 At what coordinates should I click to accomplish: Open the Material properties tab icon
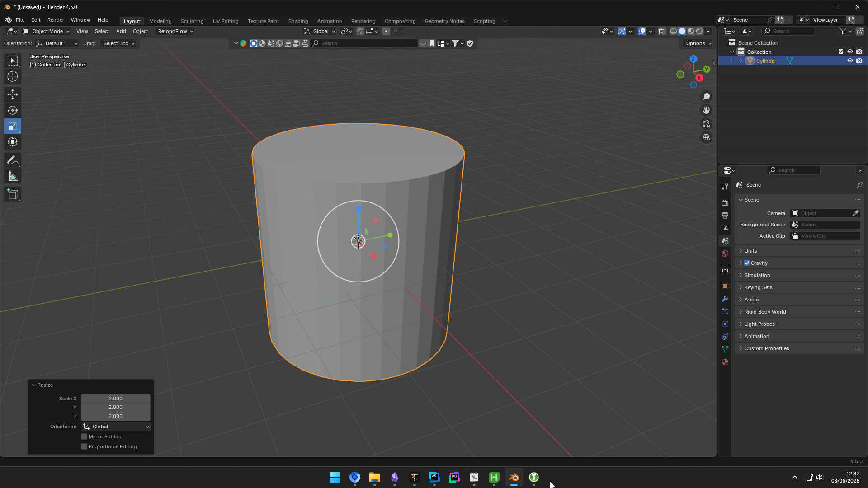click(x=725, y=362)
